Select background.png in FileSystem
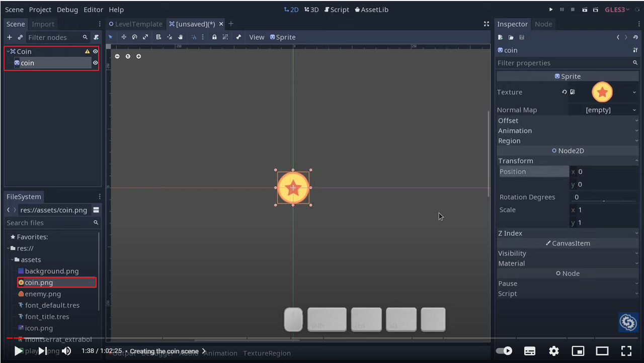 pyautogui.click(x=52, y=271)
